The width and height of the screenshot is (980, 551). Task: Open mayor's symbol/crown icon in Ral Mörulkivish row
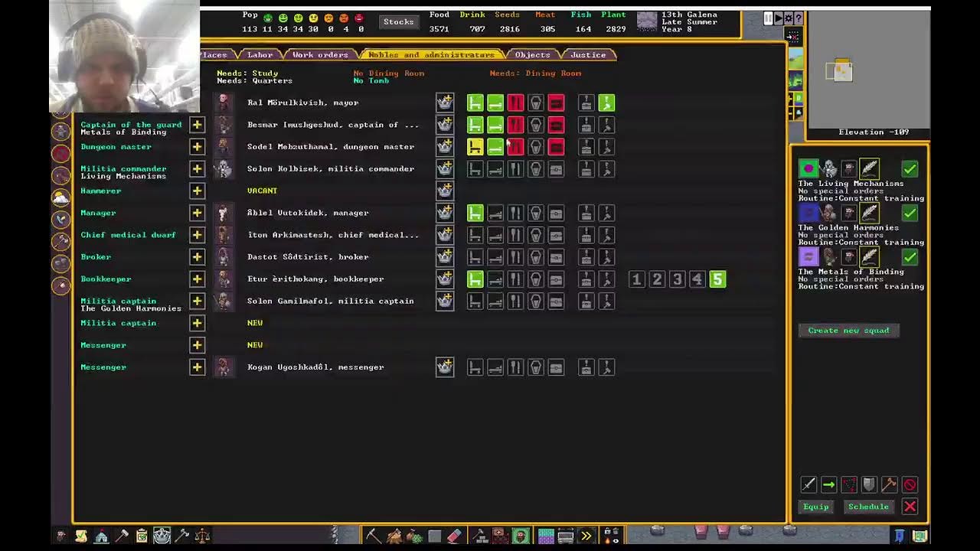coord(445,103)
